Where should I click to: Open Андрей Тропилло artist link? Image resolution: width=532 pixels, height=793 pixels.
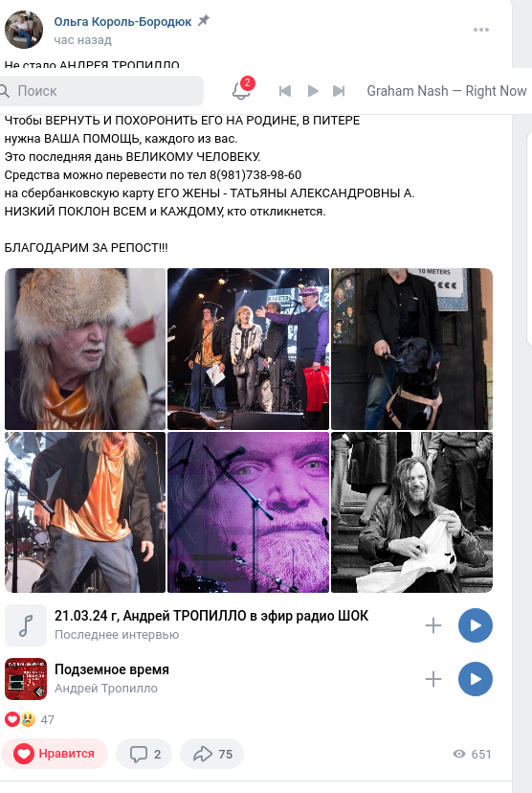(x=106, y=689)
